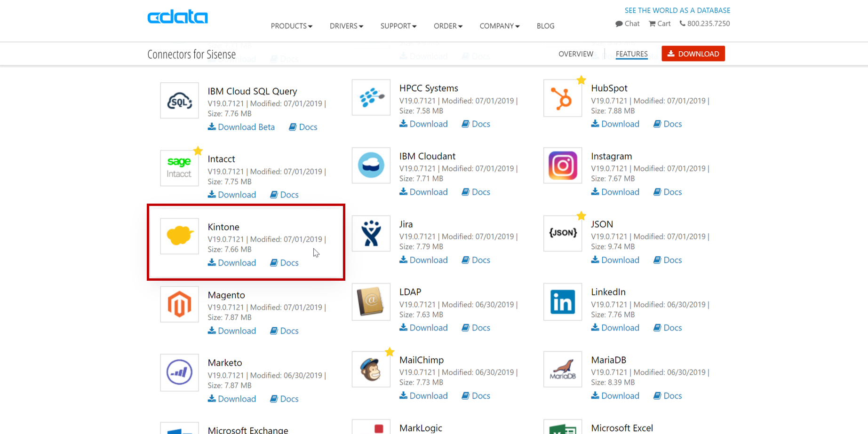Download the IBM Cloudant connector
868x434 pixels.
(x=423, y=192)
